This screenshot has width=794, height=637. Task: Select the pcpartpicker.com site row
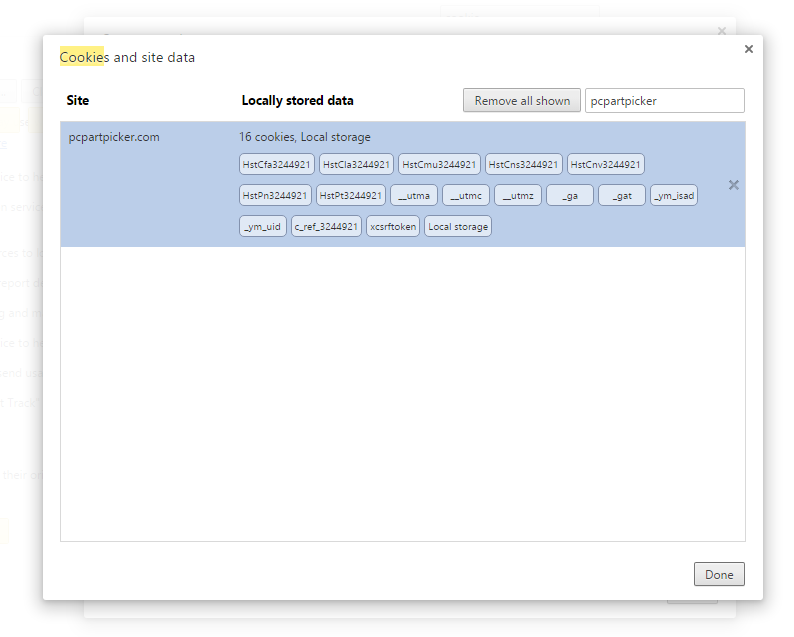coord(403,184)
